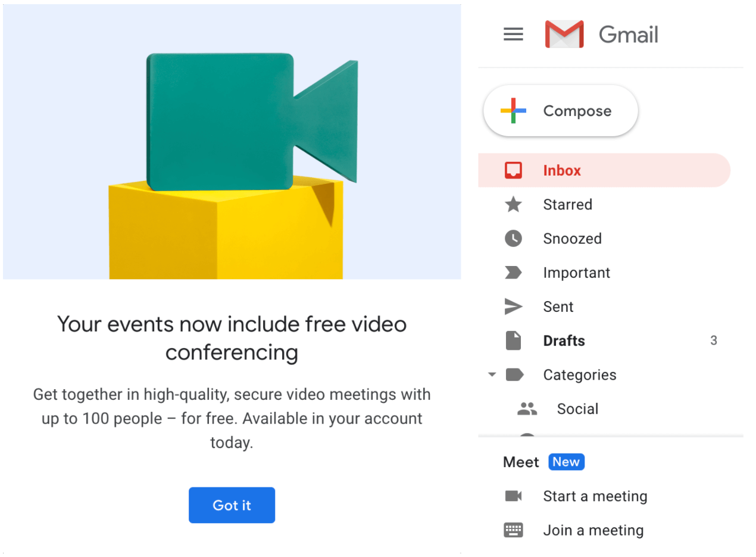Click the Gmail envelope logo

click(564, 35)
